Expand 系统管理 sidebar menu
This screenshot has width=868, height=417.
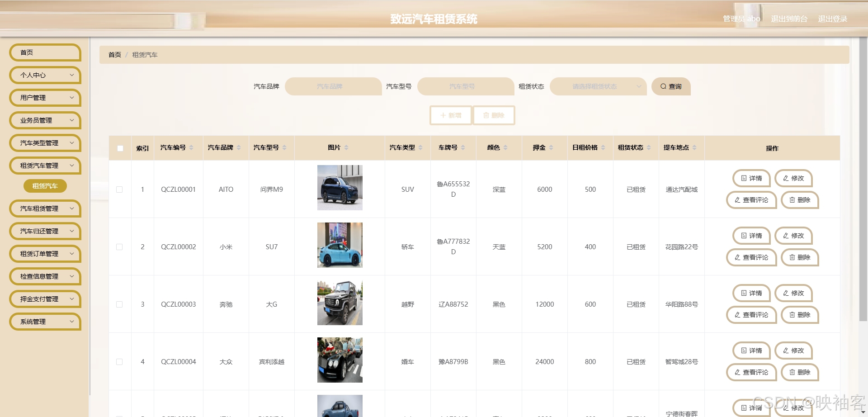[45, 322]
